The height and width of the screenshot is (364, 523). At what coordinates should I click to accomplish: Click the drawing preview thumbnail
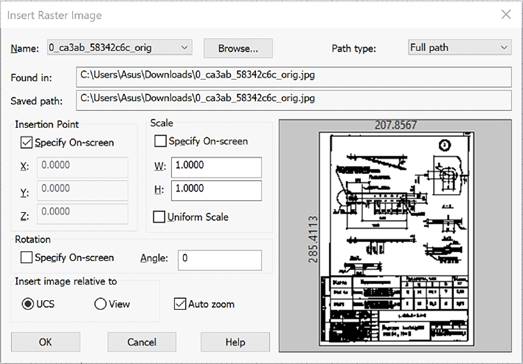[397, 239]
